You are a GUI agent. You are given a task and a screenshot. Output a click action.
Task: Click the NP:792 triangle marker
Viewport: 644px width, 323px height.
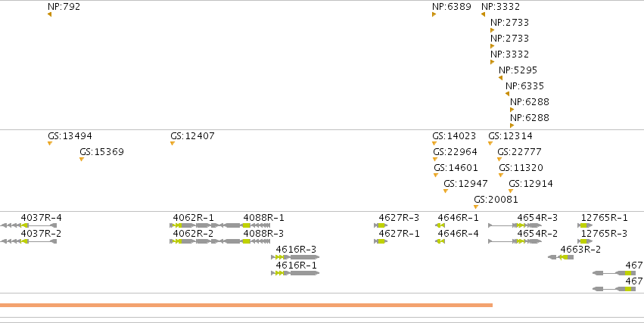[50, 14]
